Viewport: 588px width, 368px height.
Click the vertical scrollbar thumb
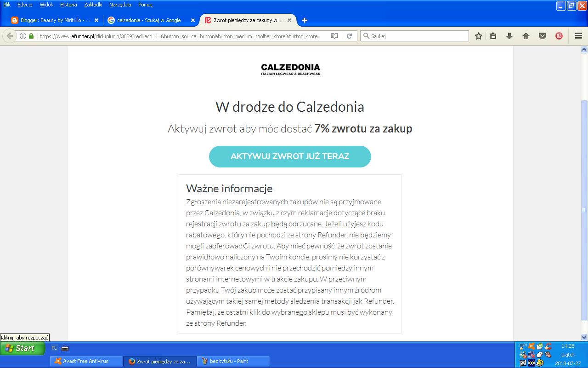pos(584,210)
